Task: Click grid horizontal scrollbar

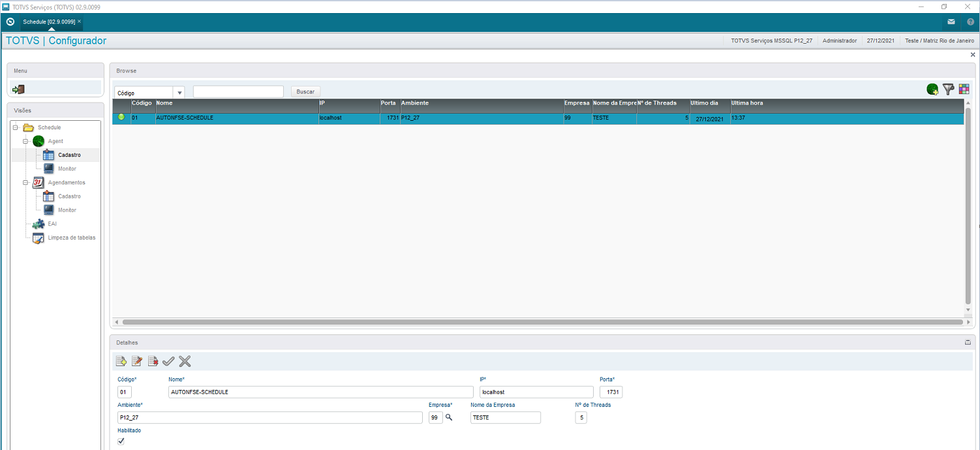Action: pyautogui.click(x=542, y=322)
